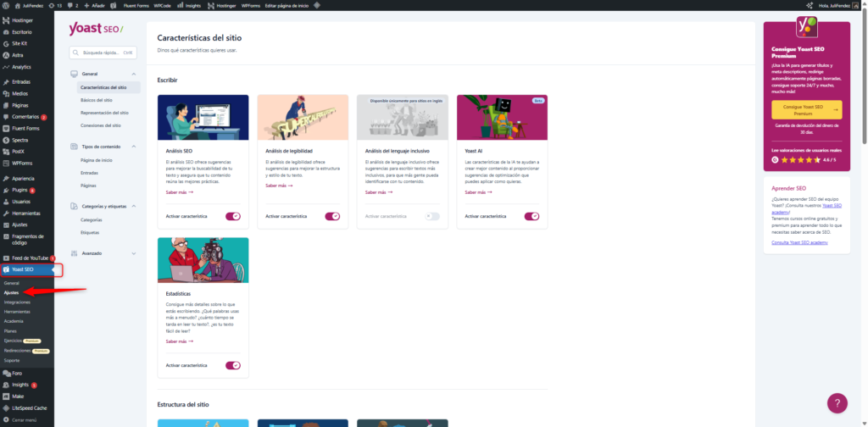Open Hostinger in the top admin bar

coord(222,5)
